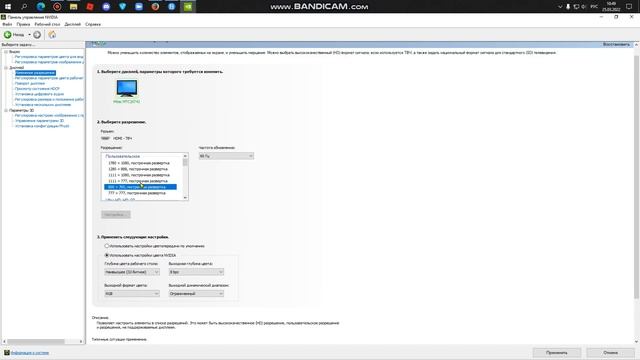The height and width of the screenshot is (360, 640).
Task: Open the Справка menu
Action: click(x=93, y=24)
